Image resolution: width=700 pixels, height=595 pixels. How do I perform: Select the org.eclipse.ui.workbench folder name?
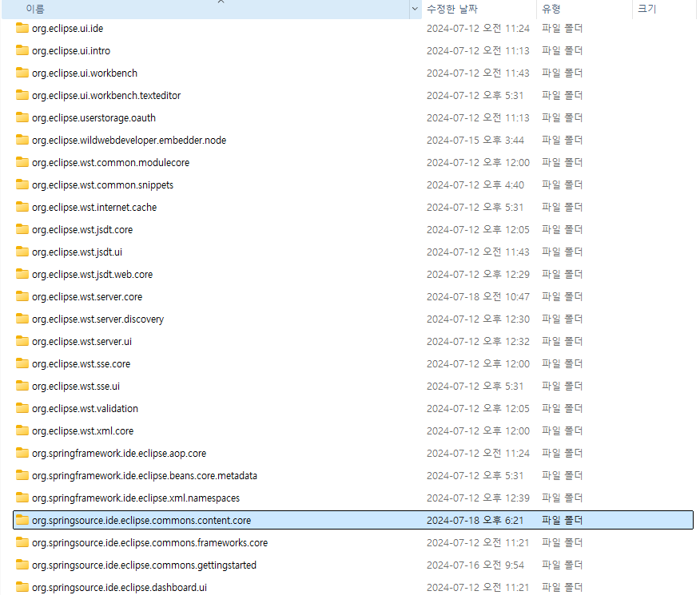(85, 73)
